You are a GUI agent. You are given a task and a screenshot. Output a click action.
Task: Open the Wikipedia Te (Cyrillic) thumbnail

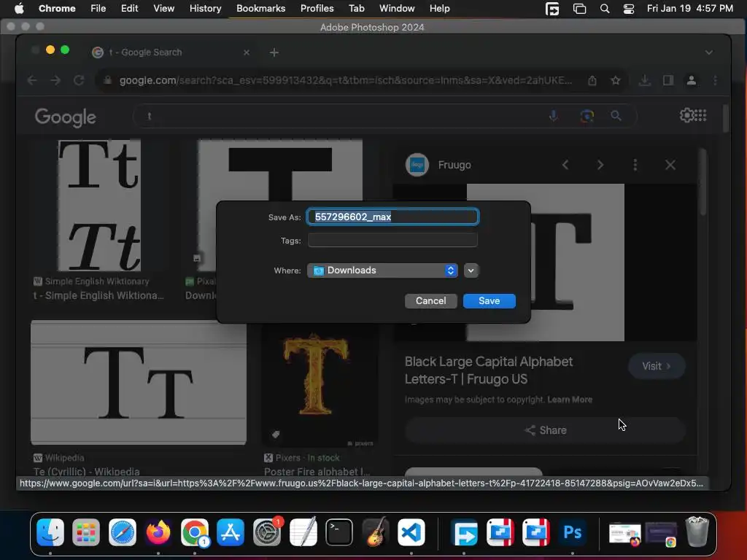coord(138,382)
